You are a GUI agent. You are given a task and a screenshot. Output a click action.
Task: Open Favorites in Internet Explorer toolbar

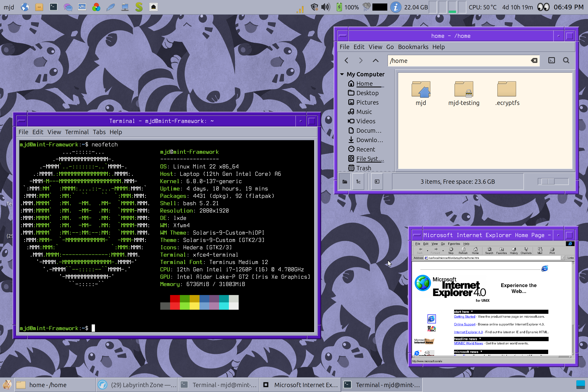click(x=501, y=251)
